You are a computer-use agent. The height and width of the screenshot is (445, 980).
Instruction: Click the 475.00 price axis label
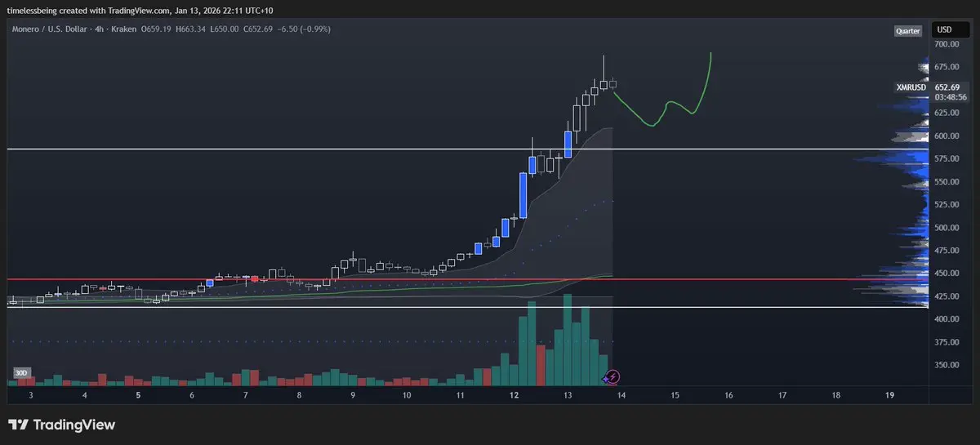point(947,251)
